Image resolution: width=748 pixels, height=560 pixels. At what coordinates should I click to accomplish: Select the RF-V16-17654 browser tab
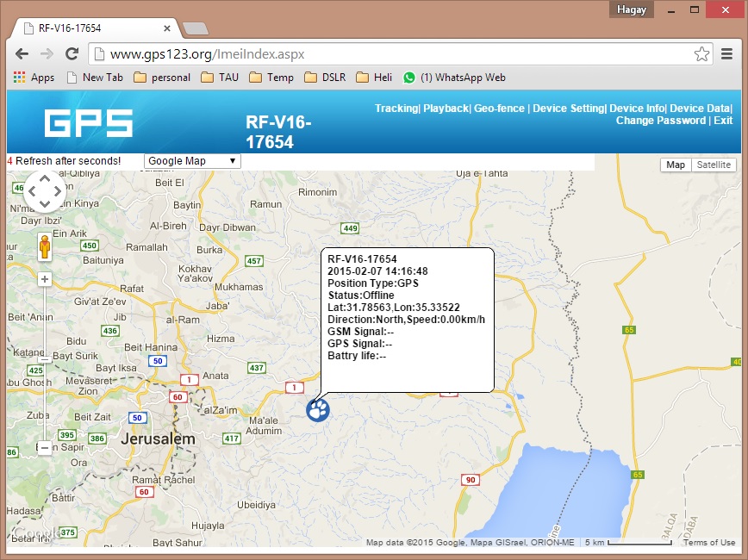[x=96, y=28]
